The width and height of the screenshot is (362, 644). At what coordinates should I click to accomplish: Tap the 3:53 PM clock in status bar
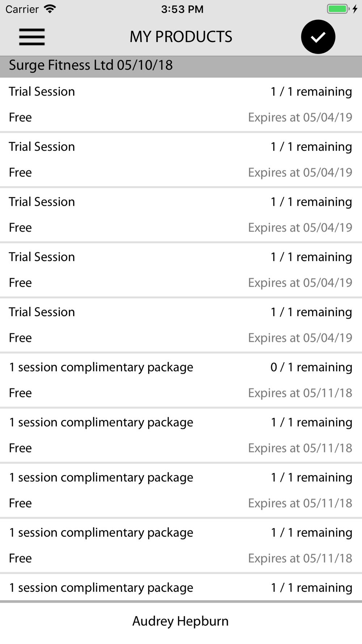[182, 9]
